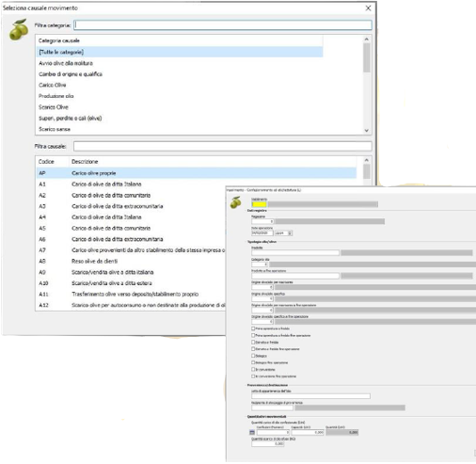476x464 pixels.
Task: Check Estratto a freddo option
Action: click(x=253, y=343)
